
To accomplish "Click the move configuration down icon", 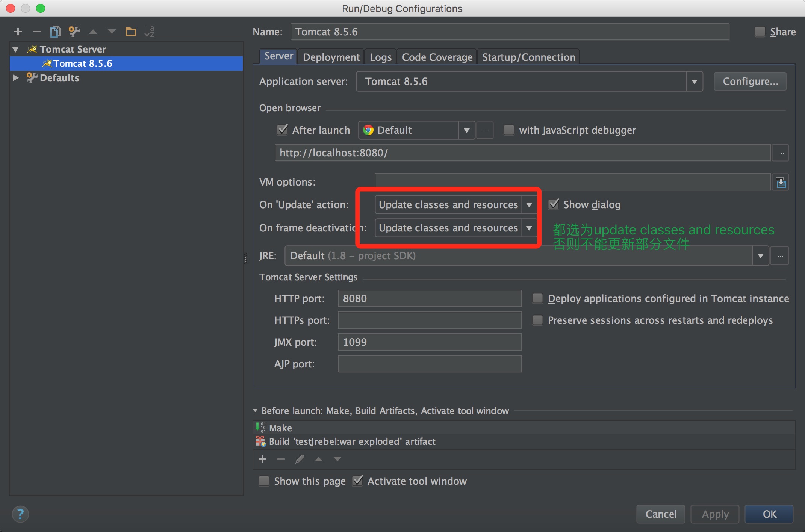I will (111, 32).
